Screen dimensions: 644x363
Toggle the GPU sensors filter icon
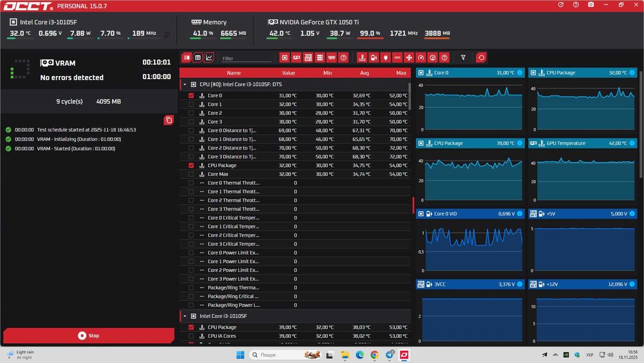tap(296, 58)
